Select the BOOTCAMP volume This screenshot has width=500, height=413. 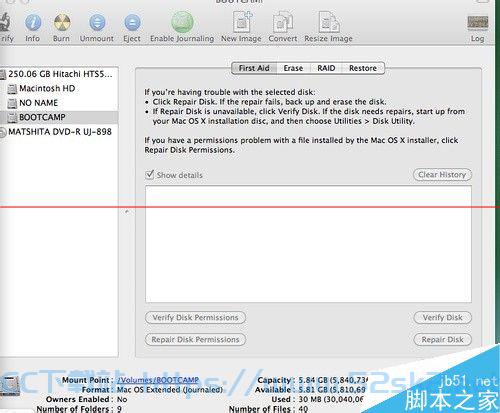point(59,117)
